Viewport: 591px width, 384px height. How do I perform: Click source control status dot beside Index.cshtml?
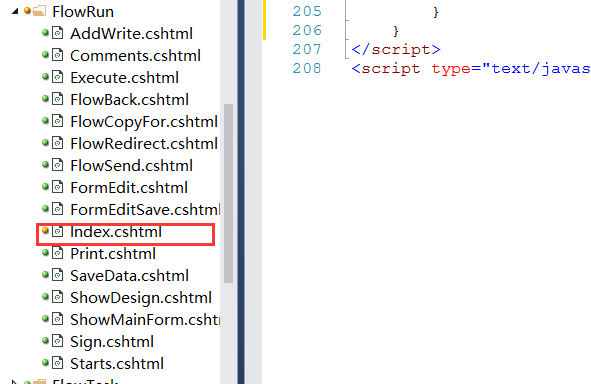[45, 230]
